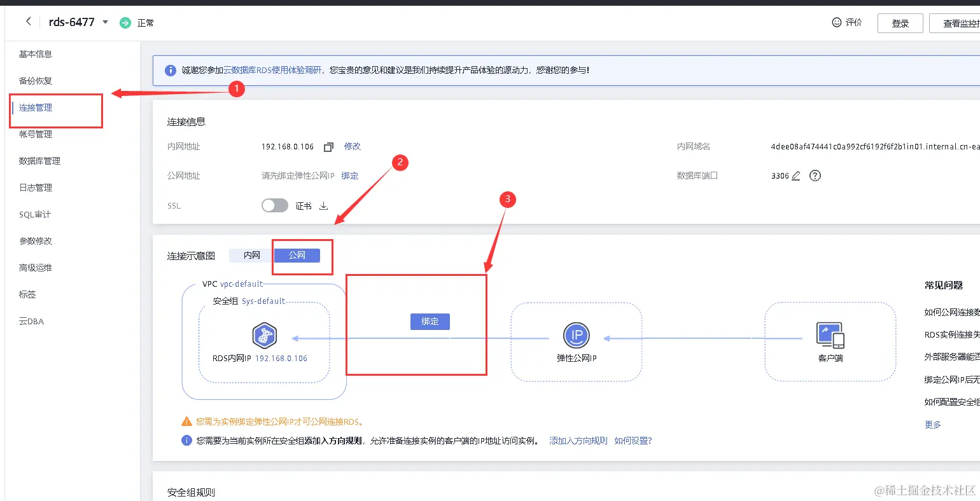Viewport: 980px width, 501px height.
Task: Click vpc-default link in the VPC label
Action: tap(241, 284)
